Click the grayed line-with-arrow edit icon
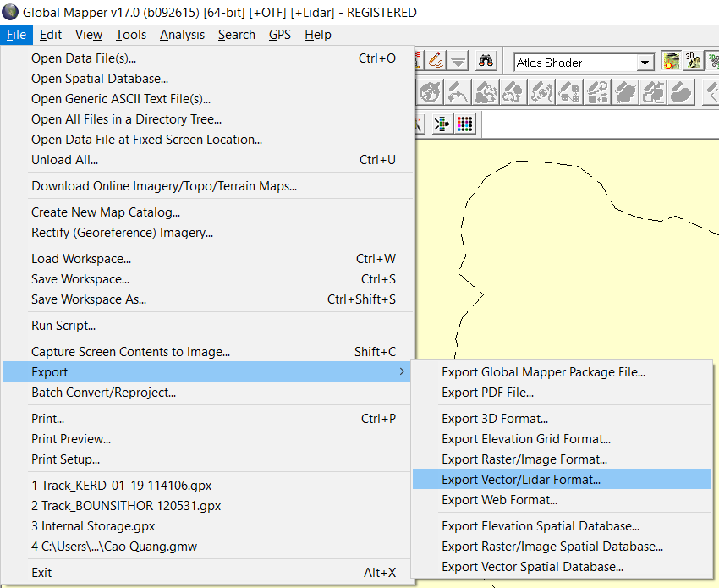Viewport: 719px width, 588px height. (458, 91)
